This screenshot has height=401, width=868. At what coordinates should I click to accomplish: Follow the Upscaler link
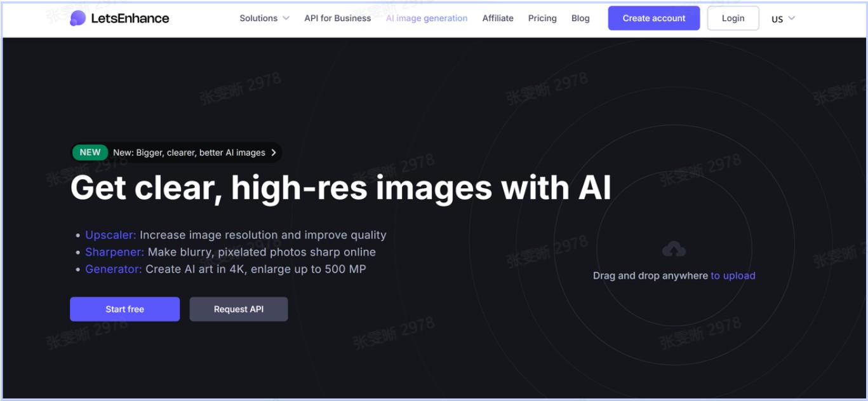coord(110,235)
